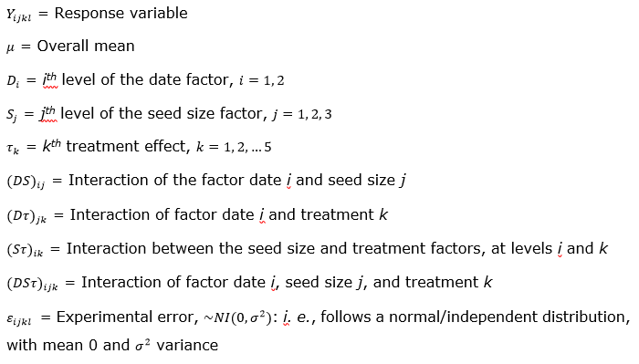Click the 'k = 1,2,...5' index range
The image size is (639, 364).
click(x=234, y=147)
